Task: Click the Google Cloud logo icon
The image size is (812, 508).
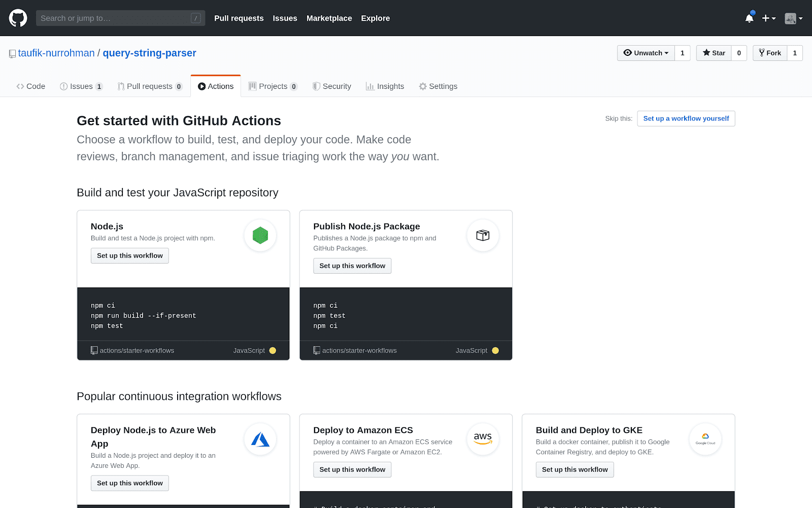Action: pos(705,439)
